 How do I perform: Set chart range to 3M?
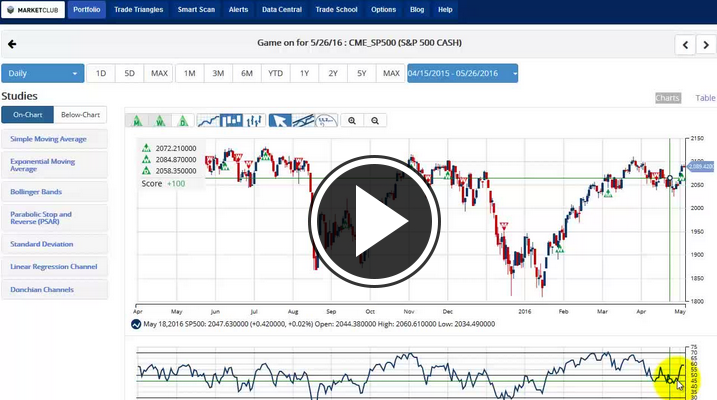[x=218, y=73]
